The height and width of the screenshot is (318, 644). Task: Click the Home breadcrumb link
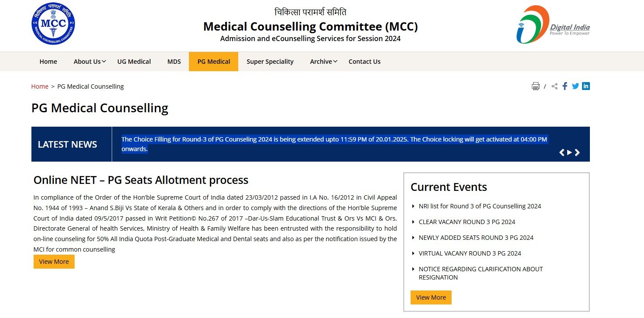click(40, 86)
